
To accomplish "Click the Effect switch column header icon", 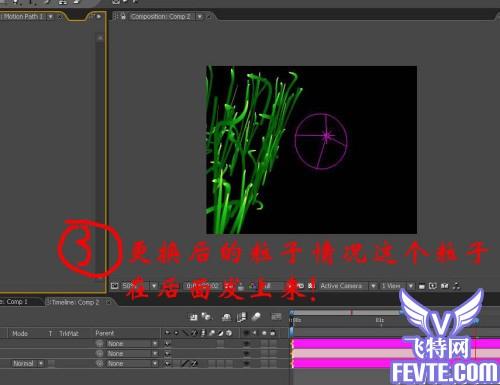I will click(x=195, y=333).
